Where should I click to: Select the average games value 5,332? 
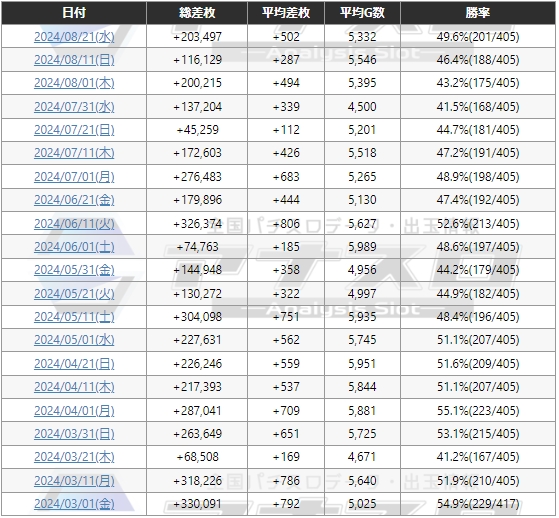(362, 36)
